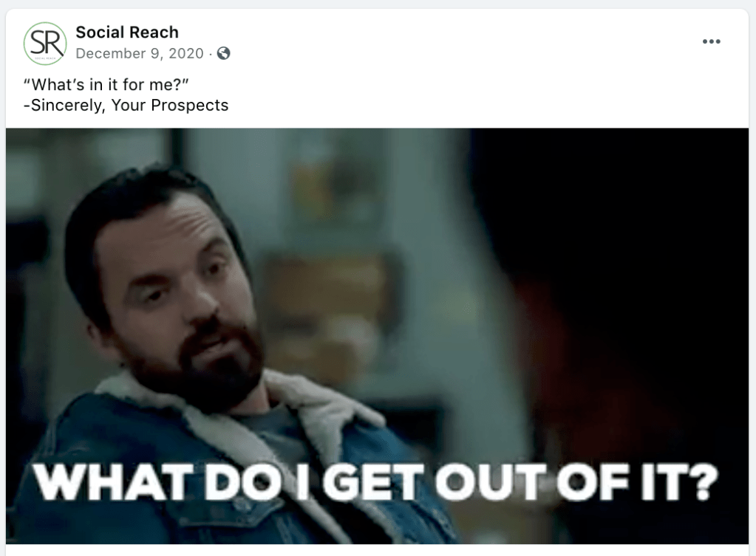Image resolution: width=756 pixels, height=556 pixels.
Task: Click the globe public audience icon
Action: 223,53
